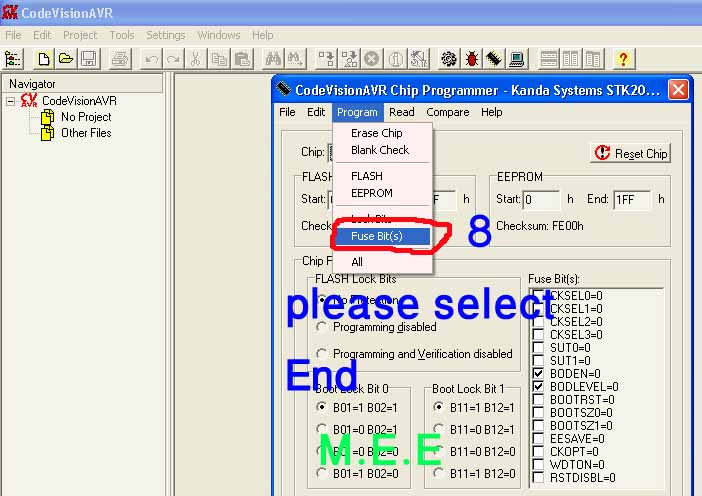Click the EEPROM Start address field
The height and width of the screenshot is (496, 702).
click(x=541, y=199)
